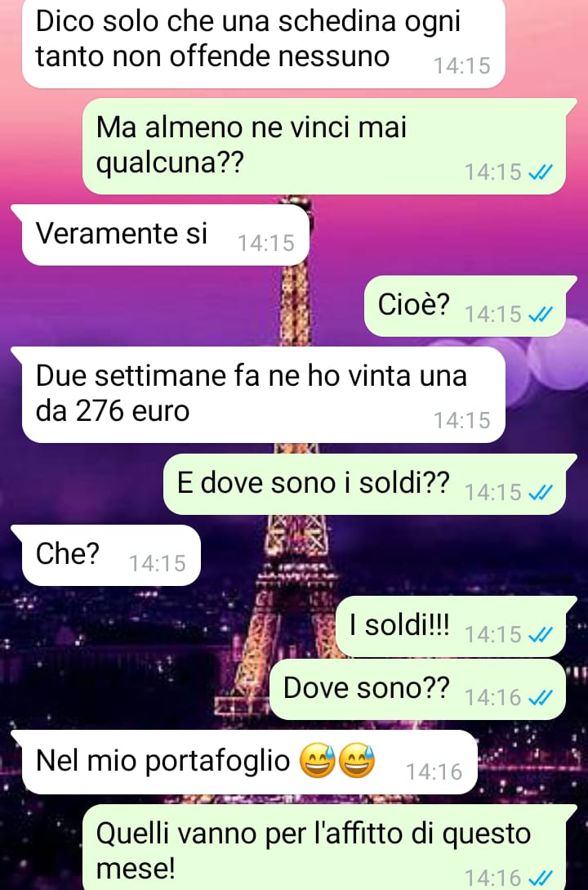This screenshot has width=588, height=890.
Task: Select the 'Quelli vanno per l'affitto' message
Action: [324, 847]
